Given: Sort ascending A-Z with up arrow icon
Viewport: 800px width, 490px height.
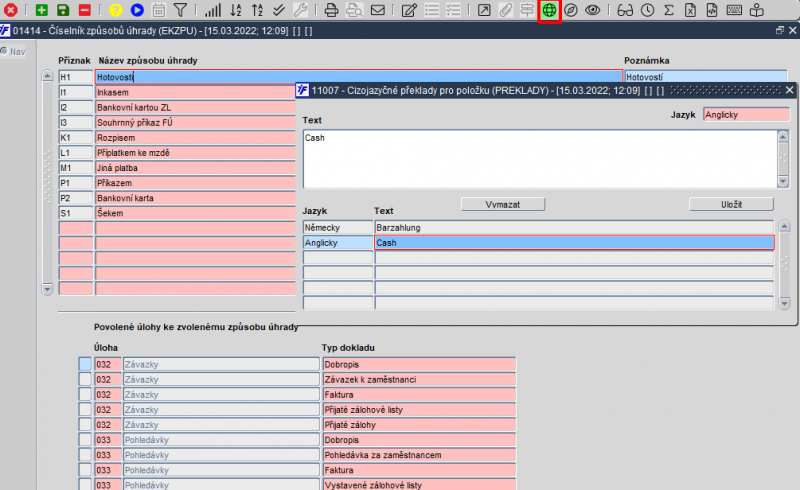Looking at the screenshot, I should pos(257,10).
